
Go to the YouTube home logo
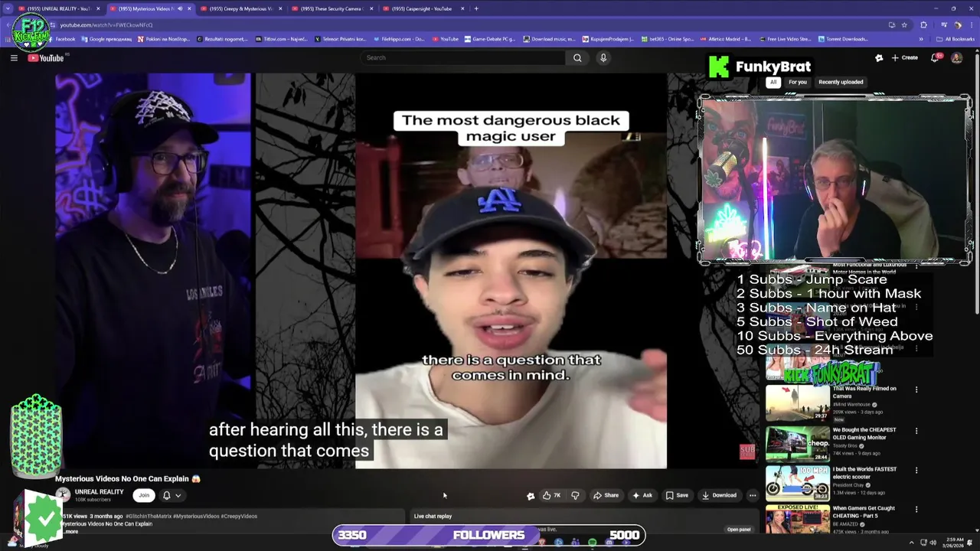pos(46,58)
